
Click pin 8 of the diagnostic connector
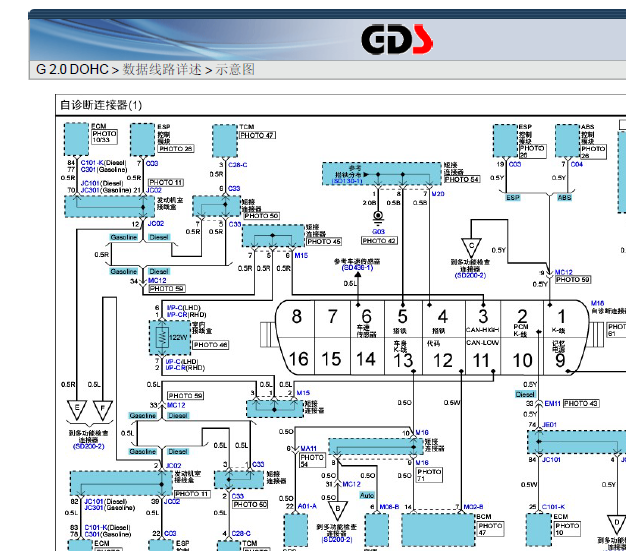click(297, 317)
